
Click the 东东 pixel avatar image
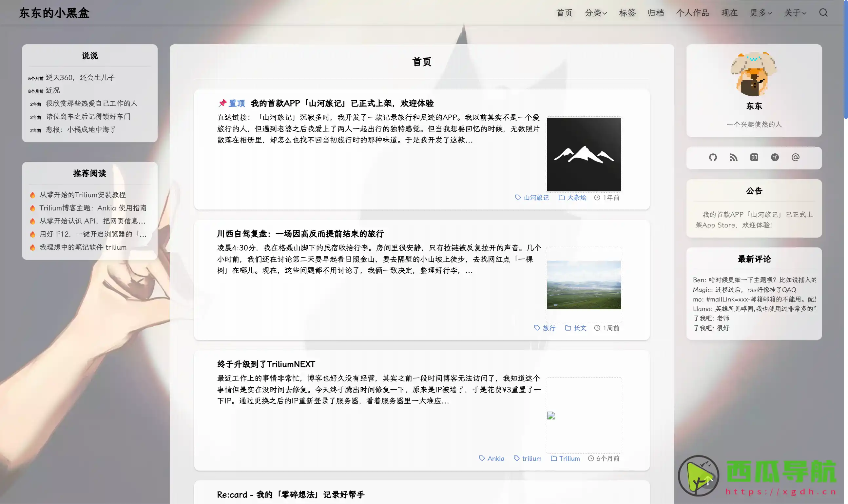754,74
